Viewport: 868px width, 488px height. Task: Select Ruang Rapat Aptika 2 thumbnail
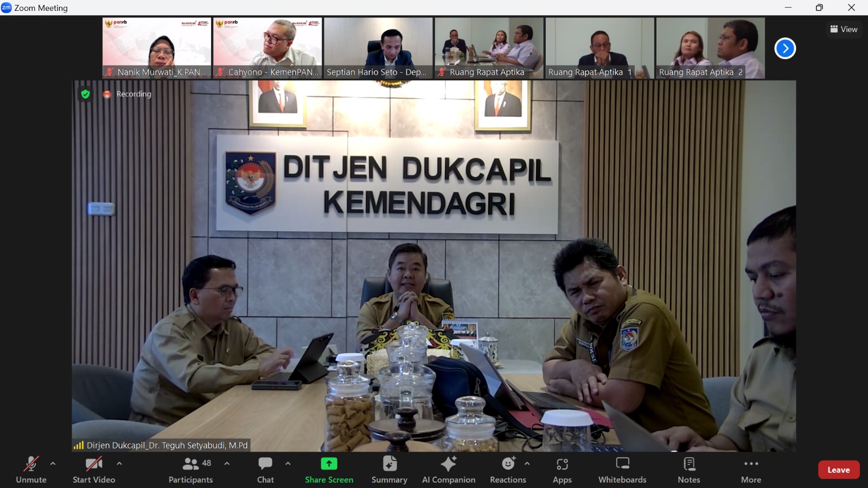click(710, 48)
